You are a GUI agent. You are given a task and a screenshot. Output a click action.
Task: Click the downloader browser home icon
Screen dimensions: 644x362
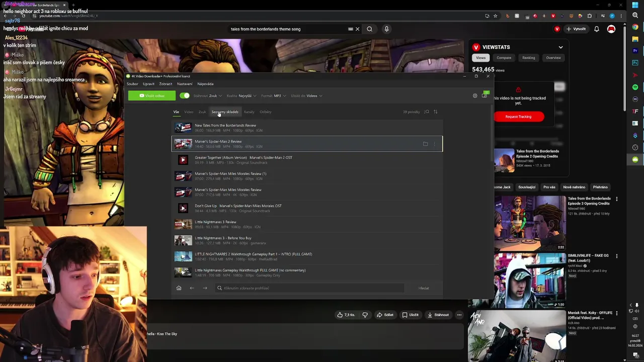coord(179,288)
